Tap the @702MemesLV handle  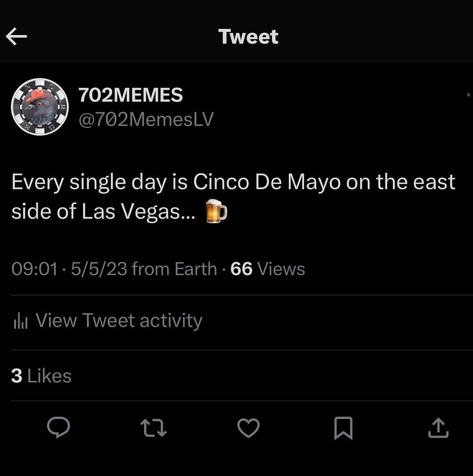pos(145,119)
